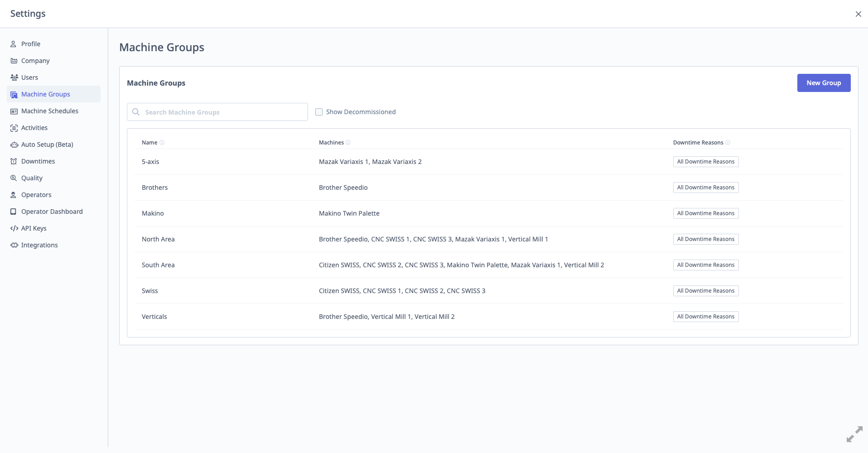868x453 pixels.
Task: Click the Company building icon
Action: [14, 60]
